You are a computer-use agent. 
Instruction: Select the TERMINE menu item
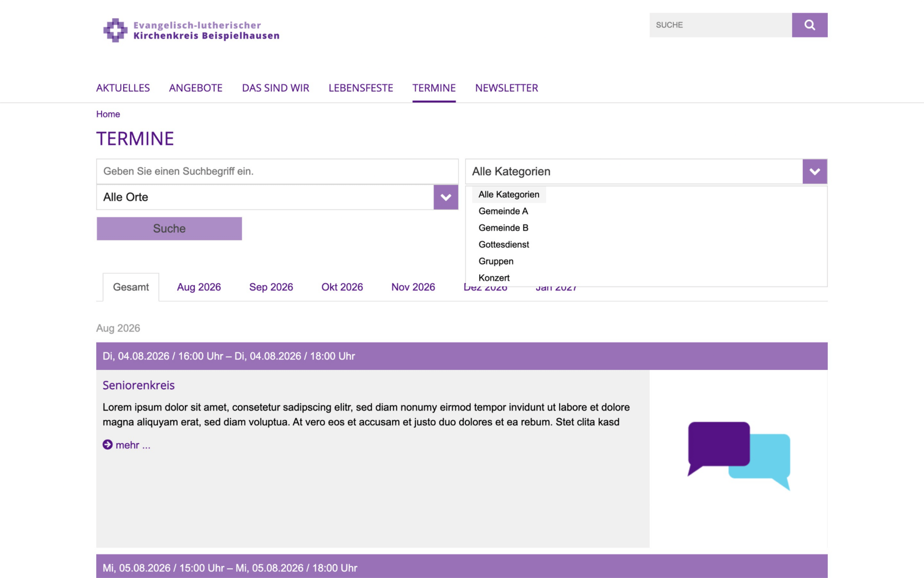click(434, 88)
